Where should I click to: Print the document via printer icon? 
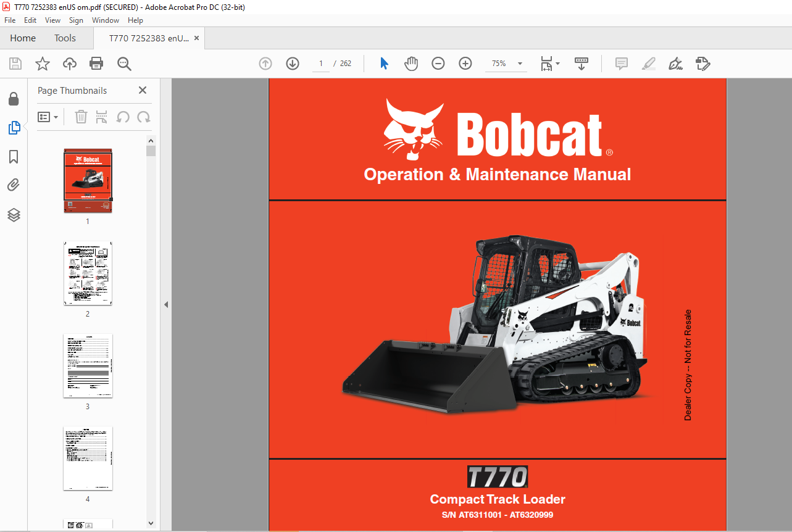[96, 64]
